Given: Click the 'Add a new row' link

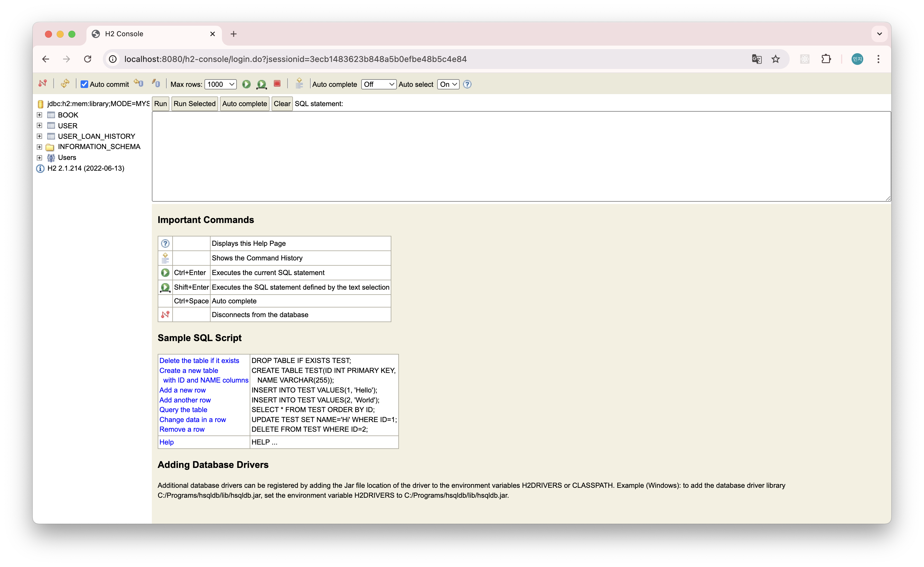Looking at the screenshot, I should 183,390.
